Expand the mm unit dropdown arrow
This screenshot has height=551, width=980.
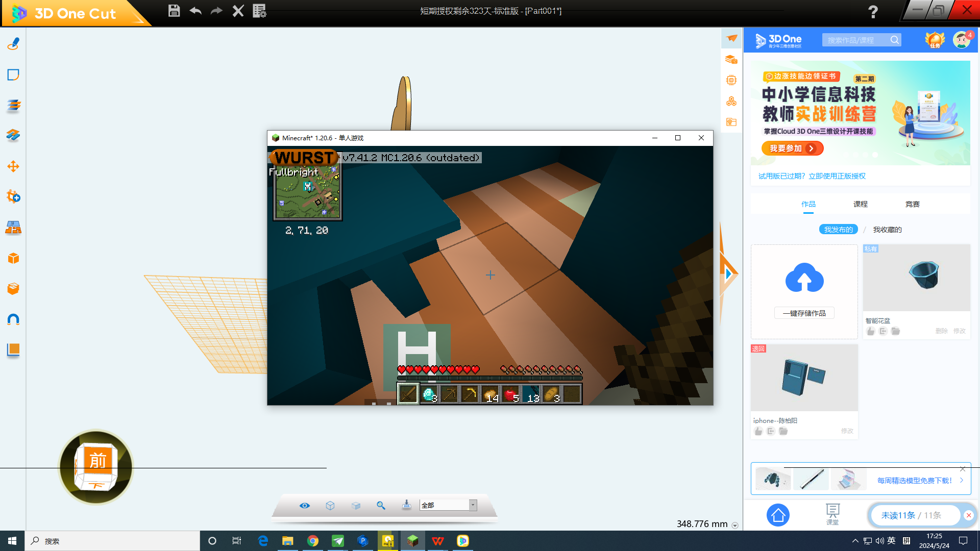coord(735,525)
